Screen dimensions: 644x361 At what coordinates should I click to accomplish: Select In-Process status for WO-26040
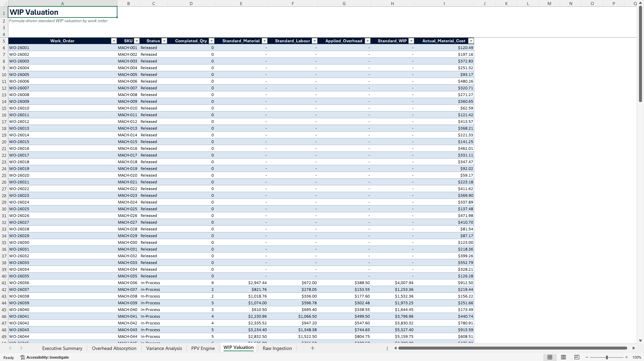pos(153,310)
